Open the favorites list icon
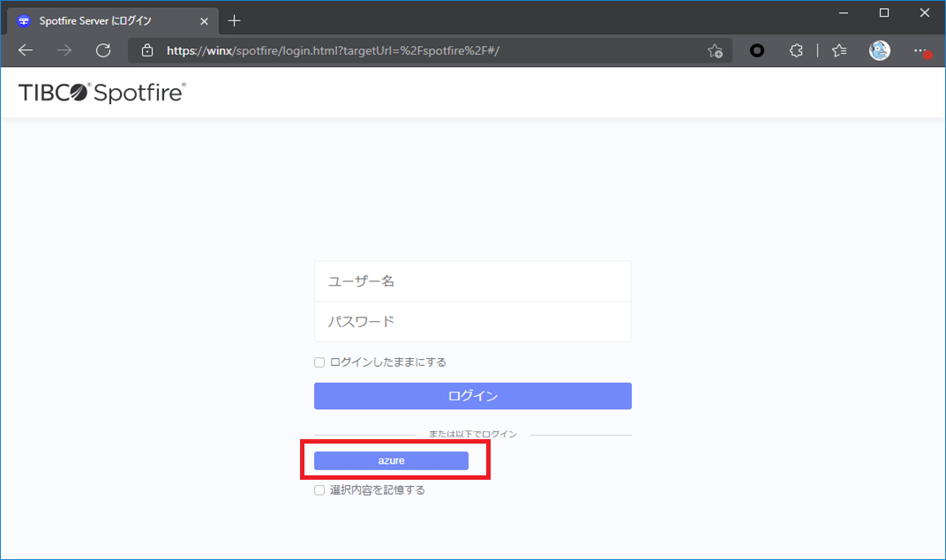The image size is (946, 560). 839,50
